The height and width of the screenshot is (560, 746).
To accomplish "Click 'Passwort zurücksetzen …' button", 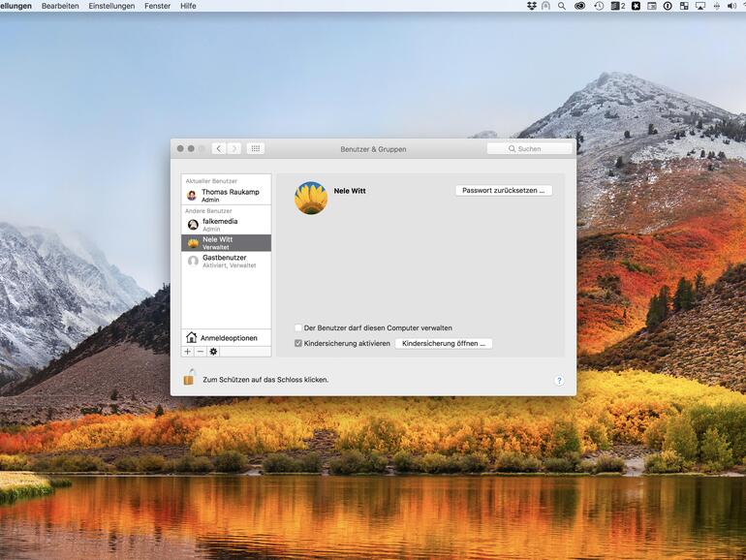I will pyautogui.click(x=503, y=191).
